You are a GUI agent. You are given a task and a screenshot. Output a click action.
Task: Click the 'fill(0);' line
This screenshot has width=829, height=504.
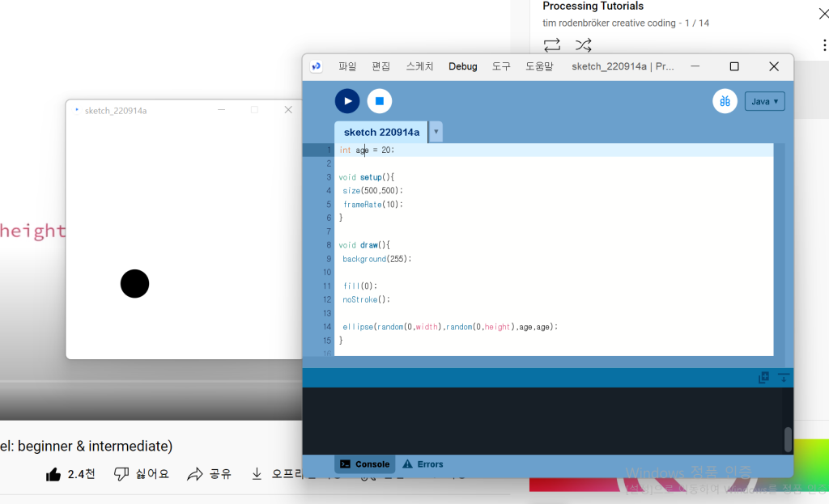point(360,286)
